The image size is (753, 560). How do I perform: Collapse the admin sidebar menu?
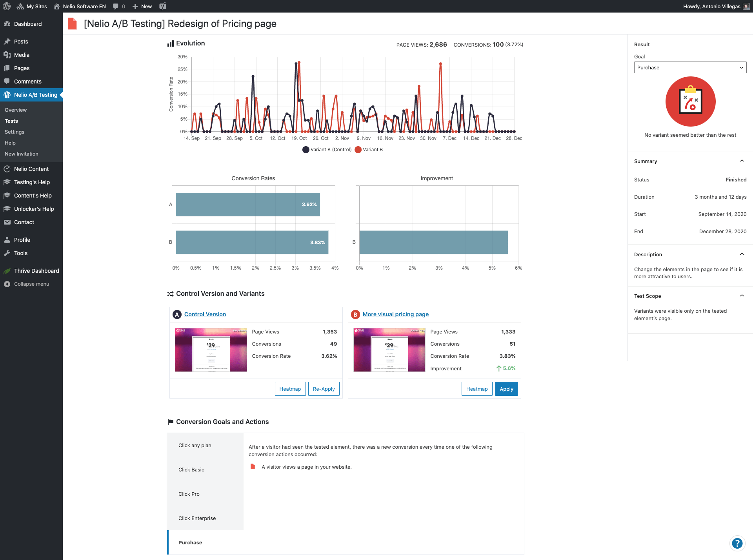[31, 284]
